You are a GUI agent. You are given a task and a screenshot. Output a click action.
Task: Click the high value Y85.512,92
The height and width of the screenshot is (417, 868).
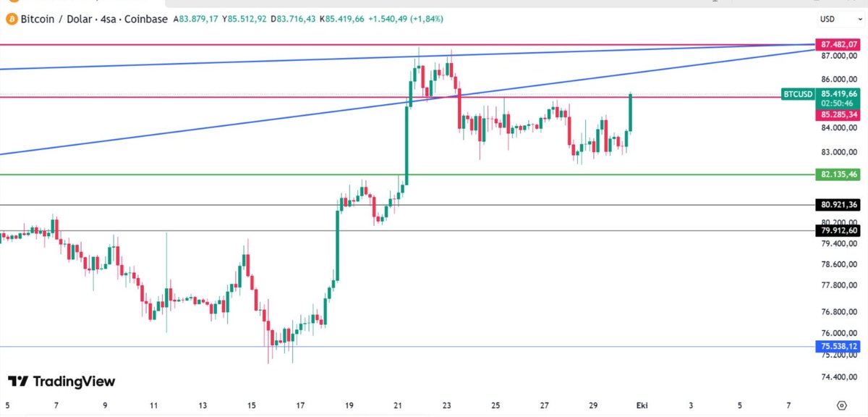(x=246, y=20)
